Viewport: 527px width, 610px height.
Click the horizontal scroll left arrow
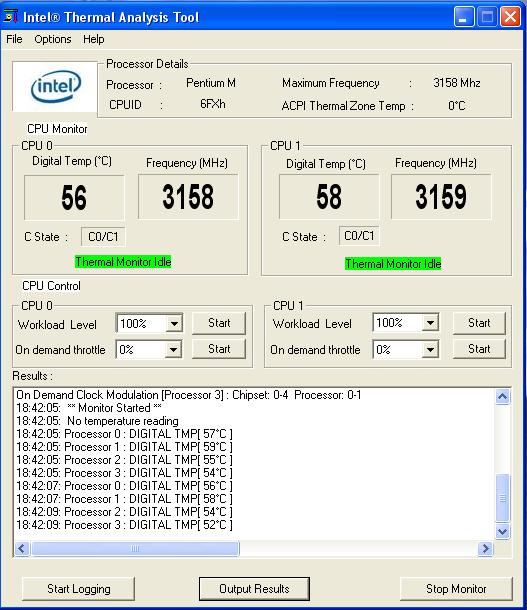[22, 549]
